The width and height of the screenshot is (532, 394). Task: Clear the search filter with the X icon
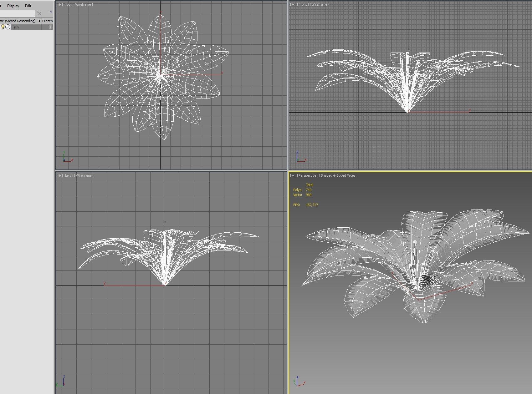tap(39, 13)
